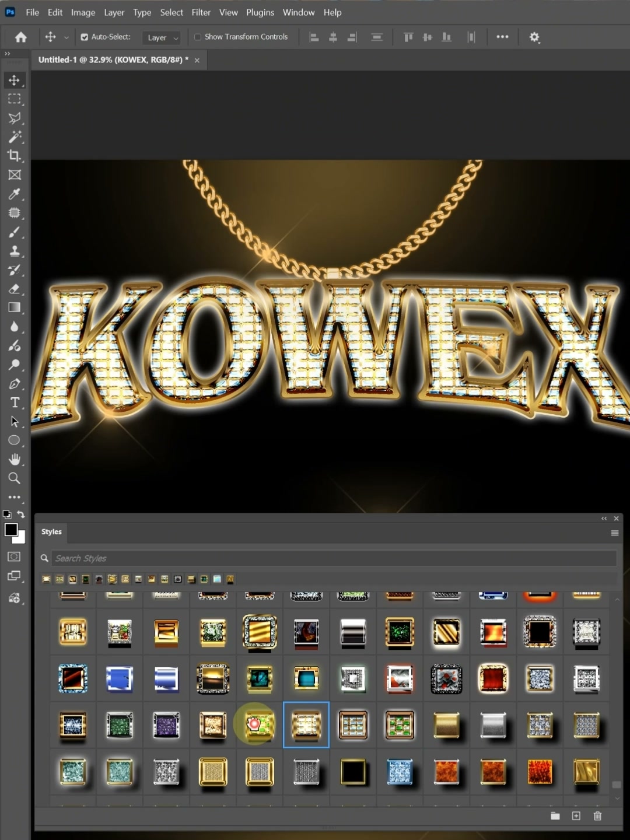Select the Path Selection tool
Image resolution: width=630 pixels, height=840 pixels.
(x=15, y=422)
